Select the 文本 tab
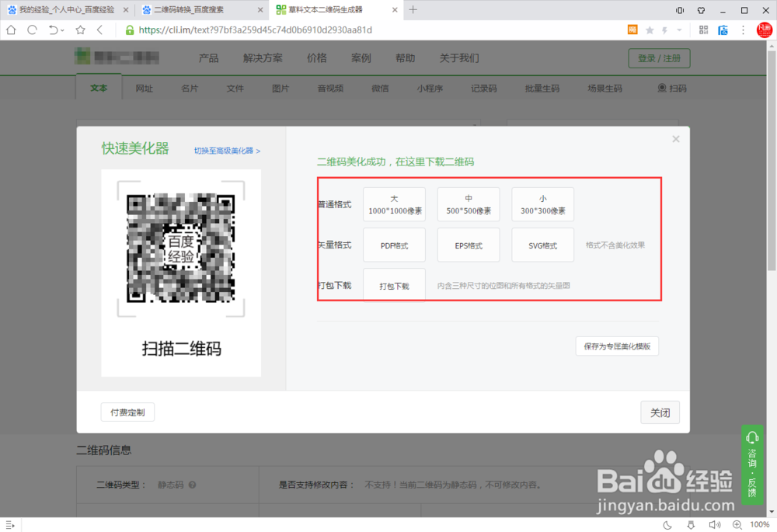Viewport: 777px width, 532px height. point(99,88)
